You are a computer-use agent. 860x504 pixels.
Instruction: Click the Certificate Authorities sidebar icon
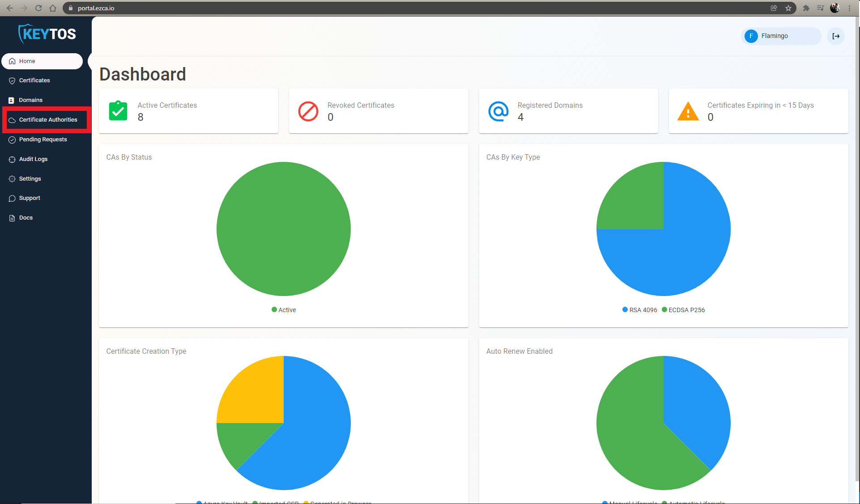click(13, 119)
